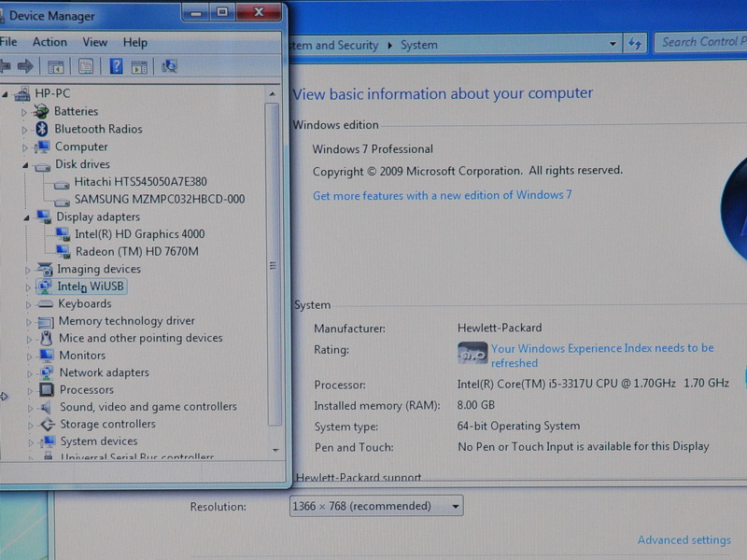Click the Sound, video and game controllers speaker icon
747x560 pixels.
coord(46,407)
